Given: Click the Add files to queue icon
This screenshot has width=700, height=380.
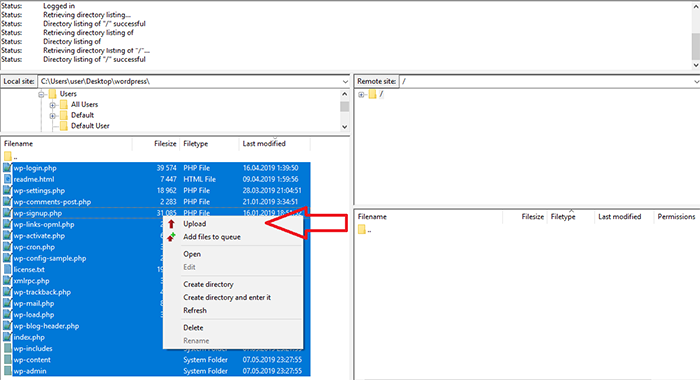Looking at the screenshot, I should (x=171, y=237).
